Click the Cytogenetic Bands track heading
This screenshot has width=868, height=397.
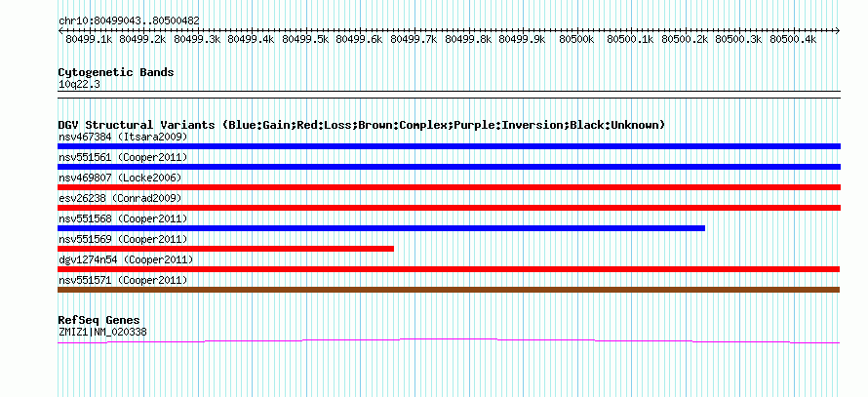116,72
